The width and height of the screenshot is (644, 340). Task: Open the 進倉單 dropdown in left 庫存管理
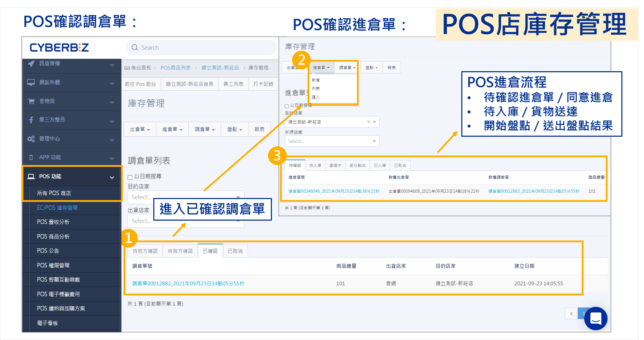click(172, 129)
